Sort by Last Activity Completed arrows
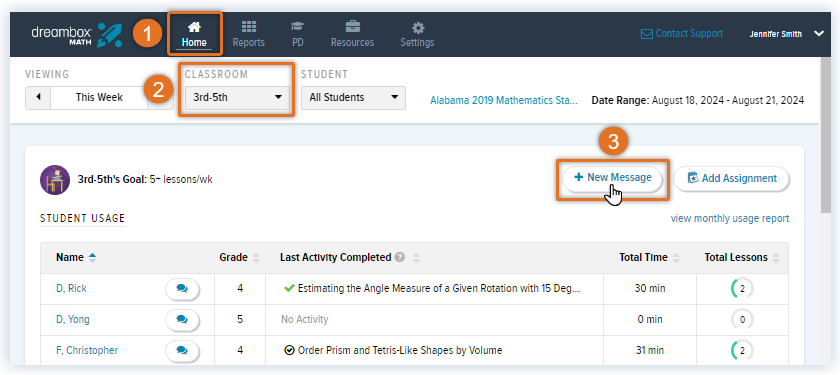This screenshot has height=375, width=840. click(416, 258)
